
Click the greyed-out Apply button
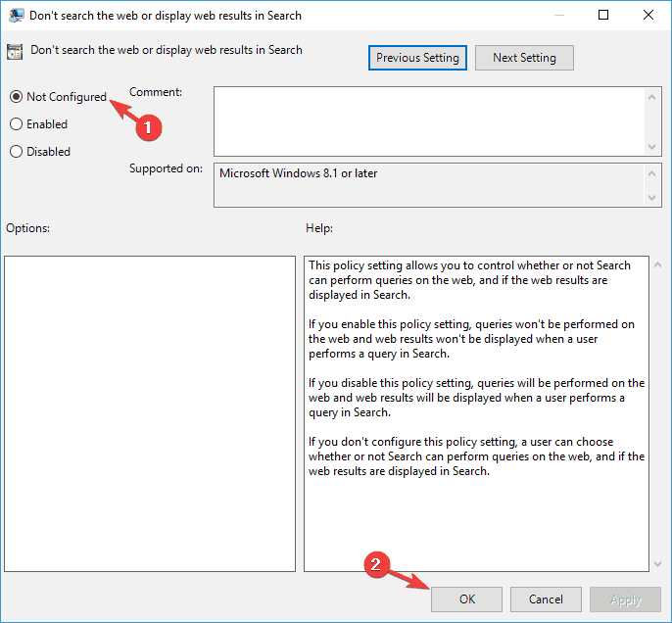click(625, 599)
